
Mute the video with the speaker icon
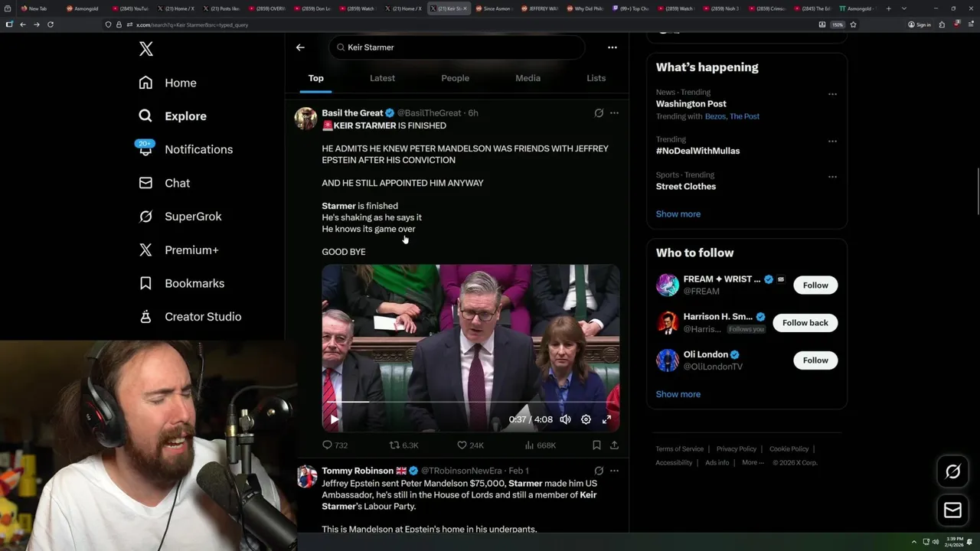(x=565, y=419)
